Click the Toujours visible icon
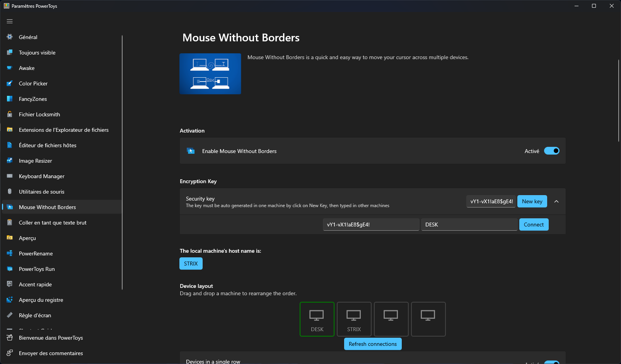This screenshot has width=621, height=364. (10, 52)
